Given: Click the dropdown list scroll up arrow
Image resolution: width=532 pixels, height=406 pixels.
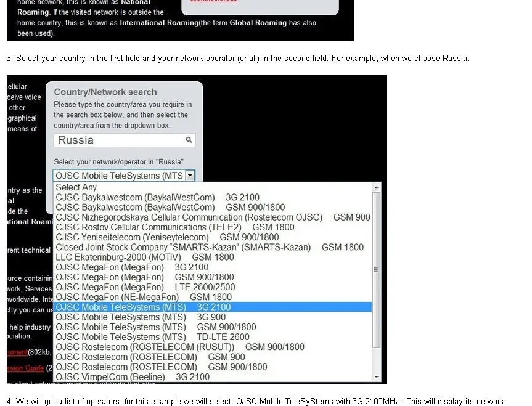Looking at the screenshot, I should [376, 187].
